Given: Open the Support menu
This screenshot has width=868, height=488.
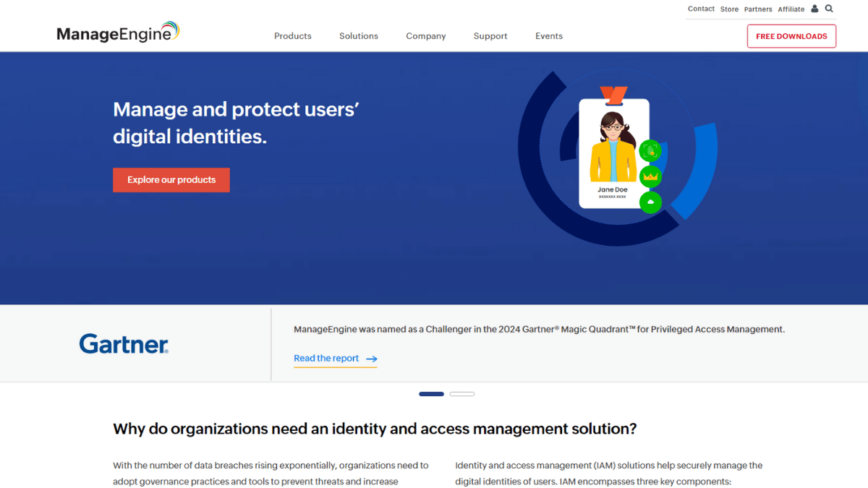Looking at the screenshot, I should coord(490,36).
